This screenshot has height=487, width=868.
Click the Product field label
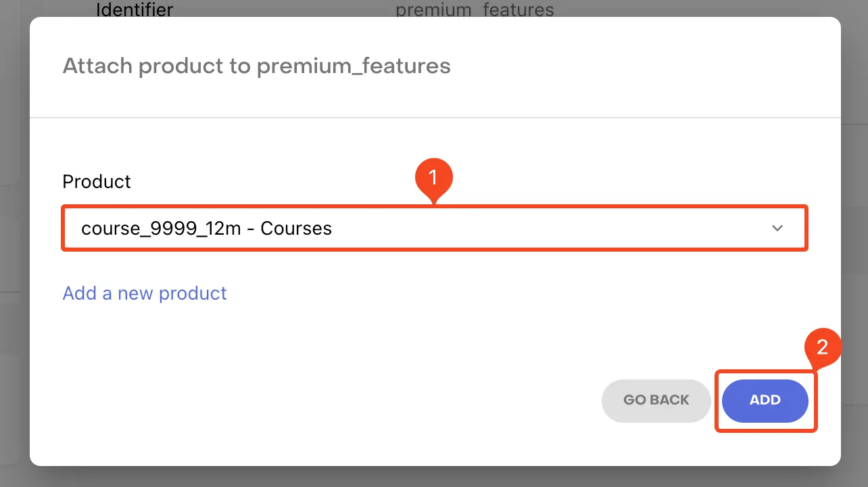[x=97, y=181]
